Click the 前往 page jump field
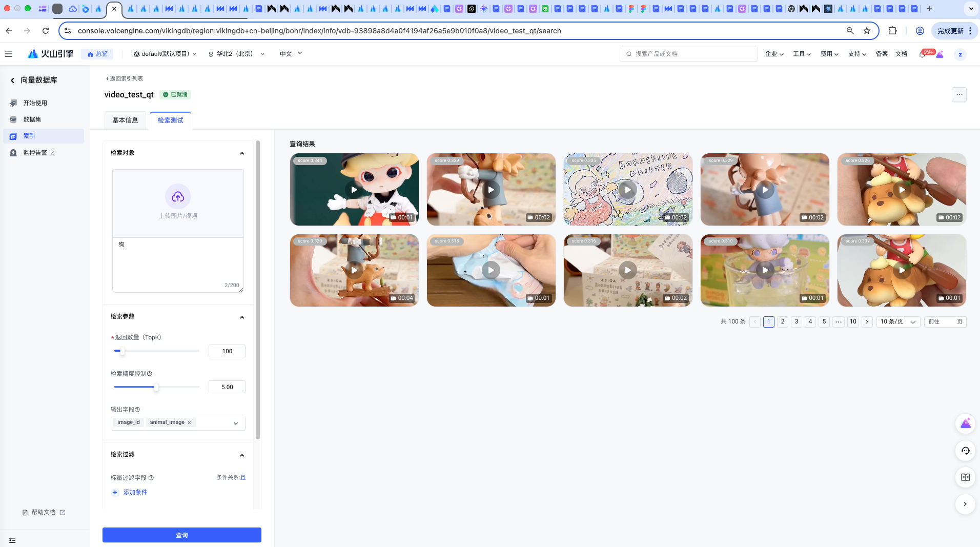980x547 pixels. pos(945,321)
